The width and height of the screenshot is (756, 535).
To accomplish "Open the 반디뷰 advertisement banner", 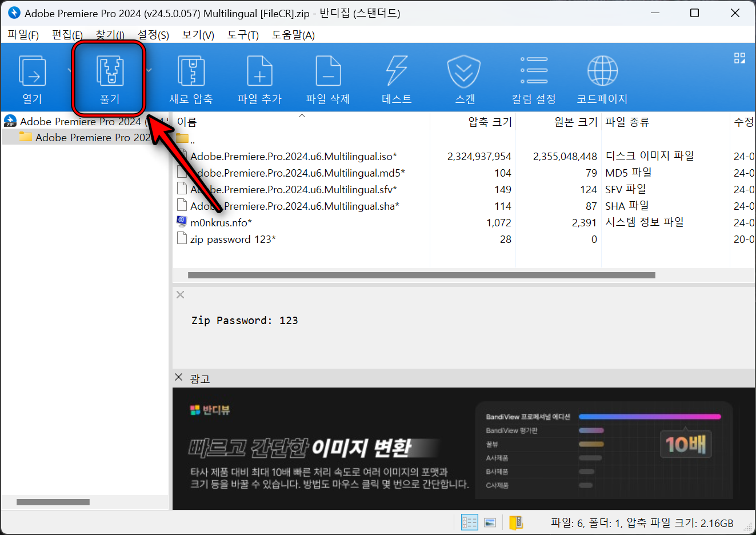I will click(x=463, y=449).
